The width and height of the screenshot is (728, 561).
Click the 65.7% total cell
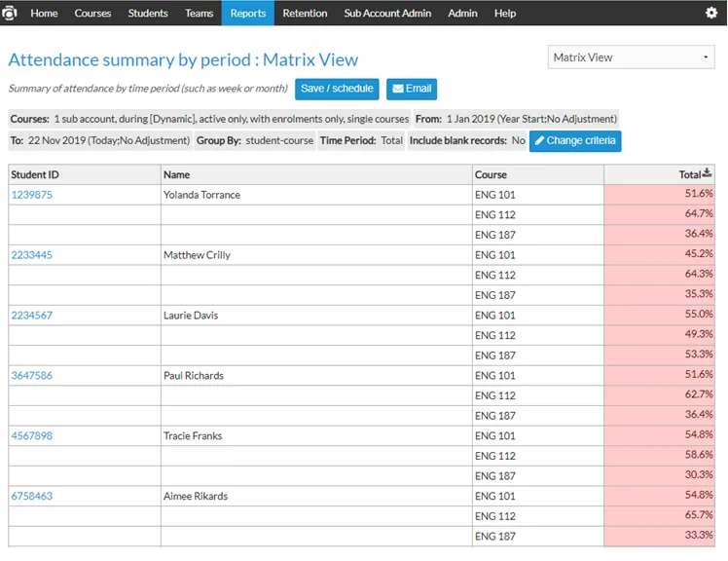(659, 516)
